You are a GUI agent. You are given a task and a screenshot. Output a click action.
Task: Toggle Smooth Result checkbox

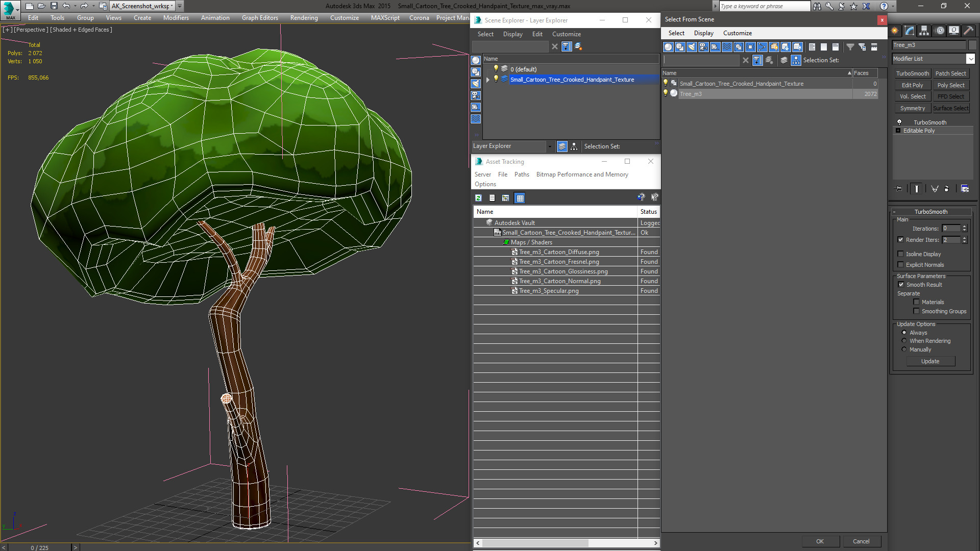tap(901, 285)
